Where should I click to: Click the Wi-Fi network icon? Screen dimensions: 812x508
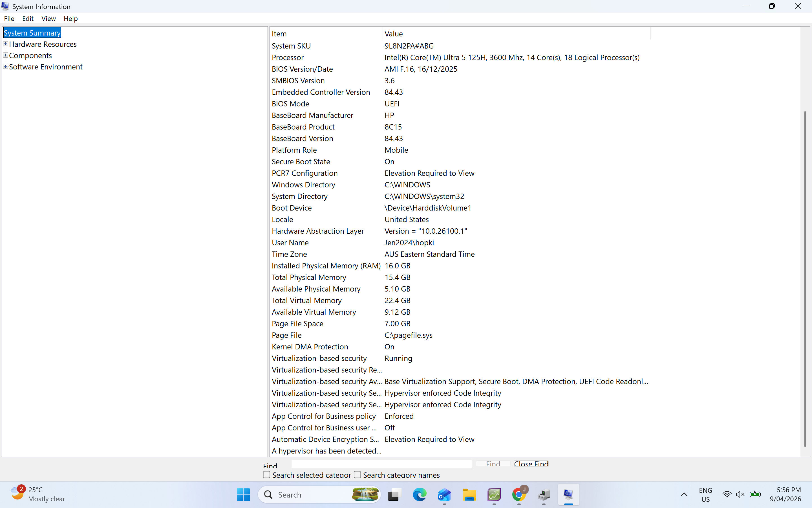727,494
